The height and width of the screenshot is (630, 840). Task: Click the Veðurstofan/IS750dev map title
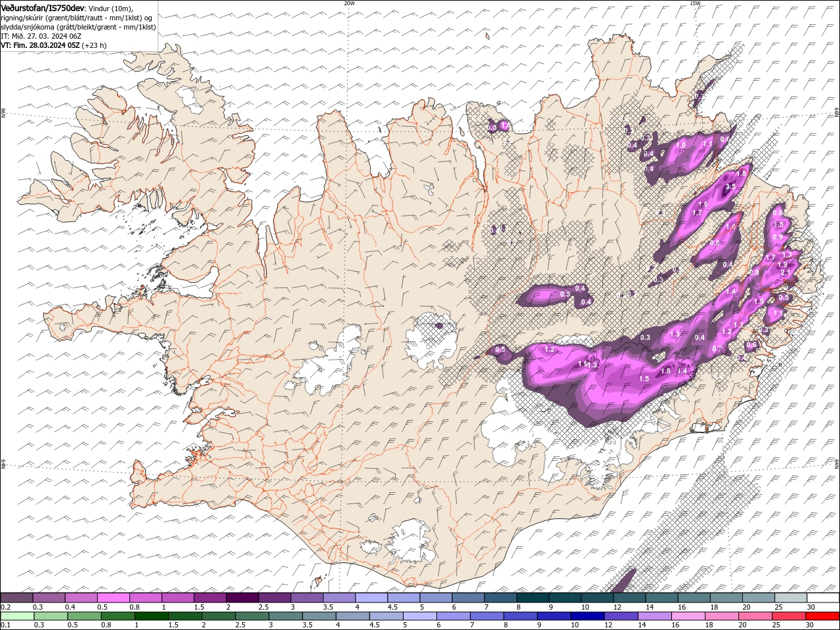click(43, 8)
